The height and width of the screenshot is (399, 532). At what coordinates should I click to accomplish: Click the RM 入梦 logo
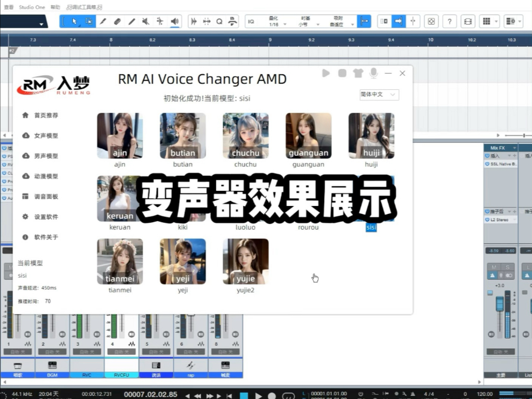tap(54, 85)
